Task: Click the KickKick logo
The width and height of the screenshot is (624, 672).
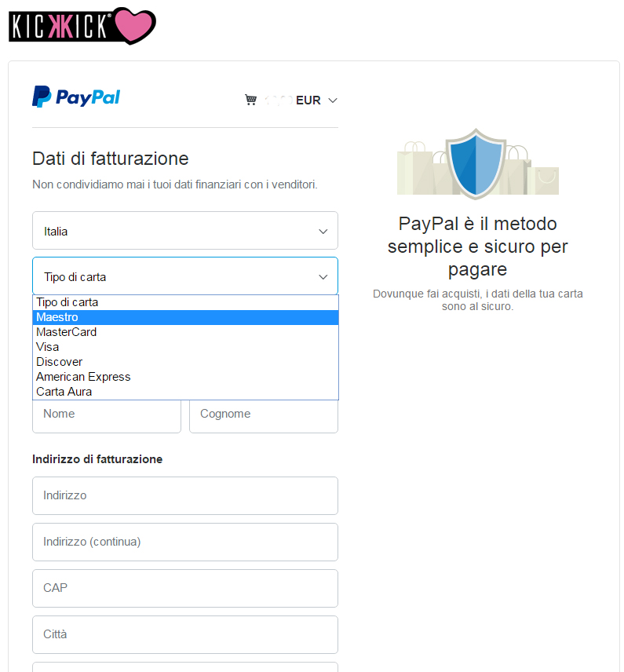Action: coord(82,26)
